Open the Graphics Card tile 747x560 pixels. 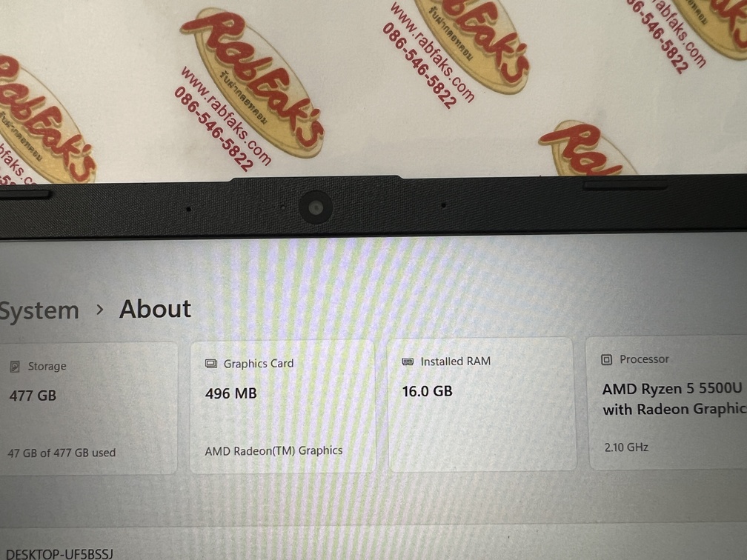tap(282, 406)
